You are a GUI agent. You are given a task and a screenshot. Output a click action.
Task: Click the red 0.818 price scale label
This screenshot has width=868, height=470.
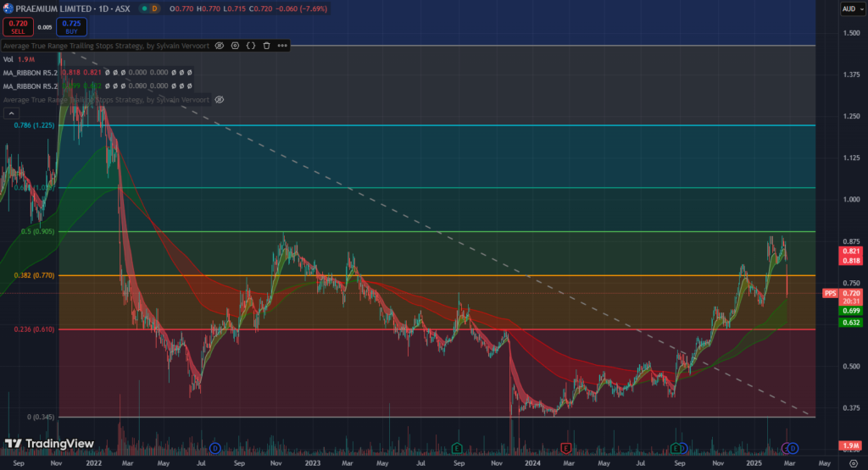coord(851,261)
